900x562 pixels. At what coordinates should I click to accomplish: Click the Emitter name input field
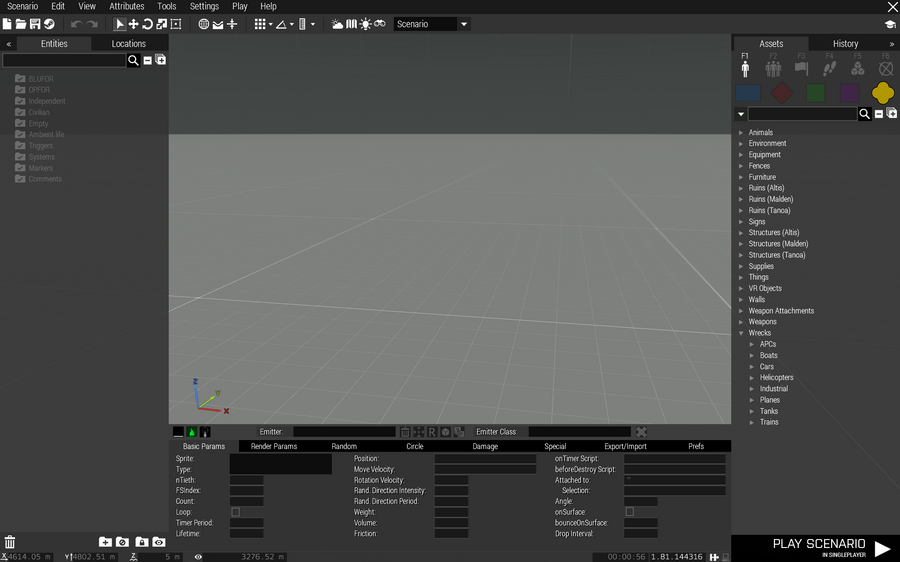[344, 432]
